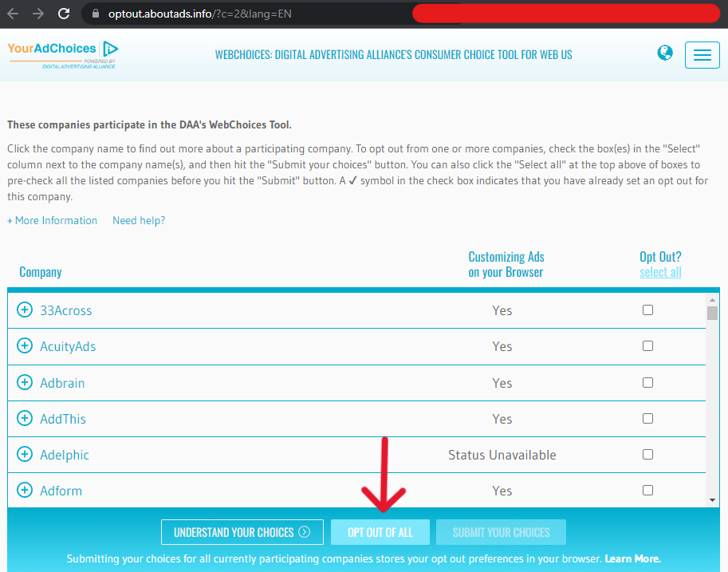Viewport: 728px width, 572px height.
Task: Click the list scrollbar up arrow
Action: click(712, 300)
